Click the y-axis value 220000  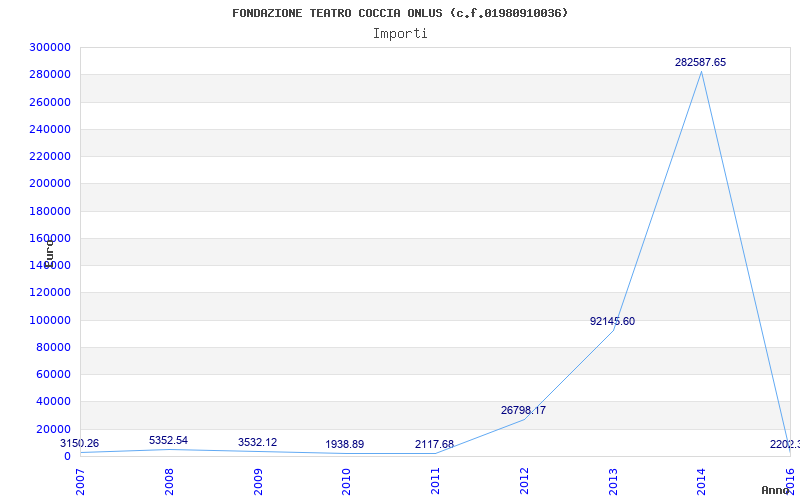pyautogui.click(x=49, y=156)
